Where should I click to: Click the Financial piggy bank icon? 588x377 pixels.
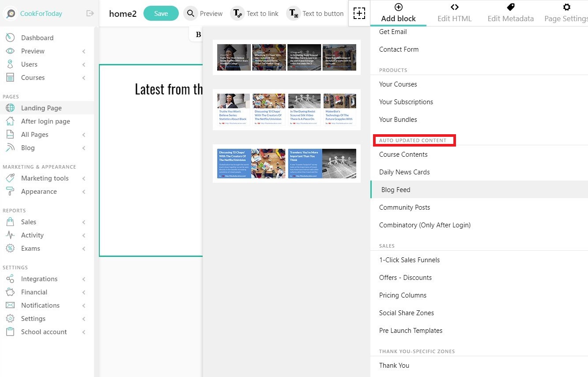pos(10,292)
